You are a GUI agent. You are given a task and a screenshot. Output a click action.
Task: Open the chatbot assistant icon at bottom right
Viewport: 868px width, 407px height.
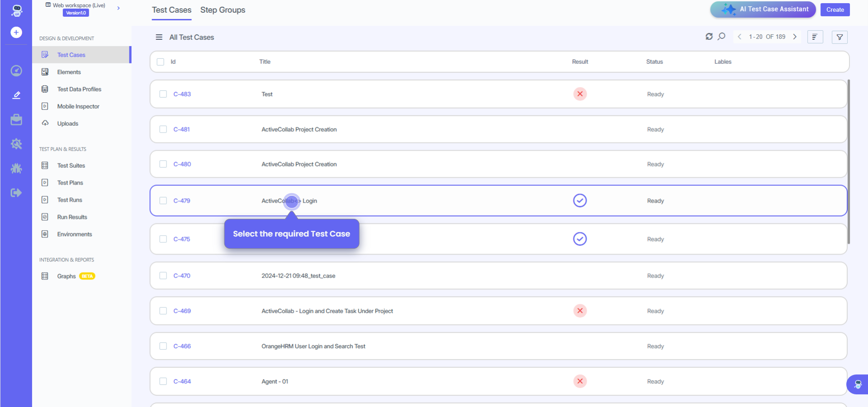pyautogui.click(x=858, y=384)
